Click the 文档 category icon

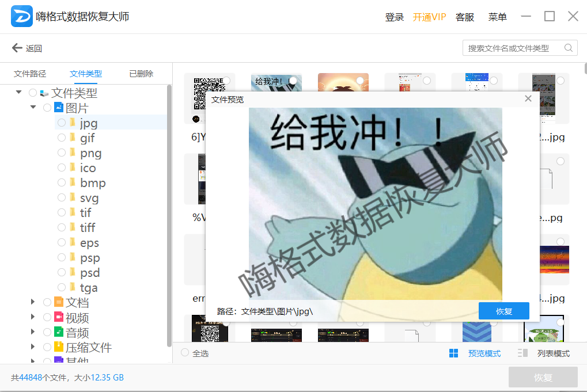pos(59,302)
